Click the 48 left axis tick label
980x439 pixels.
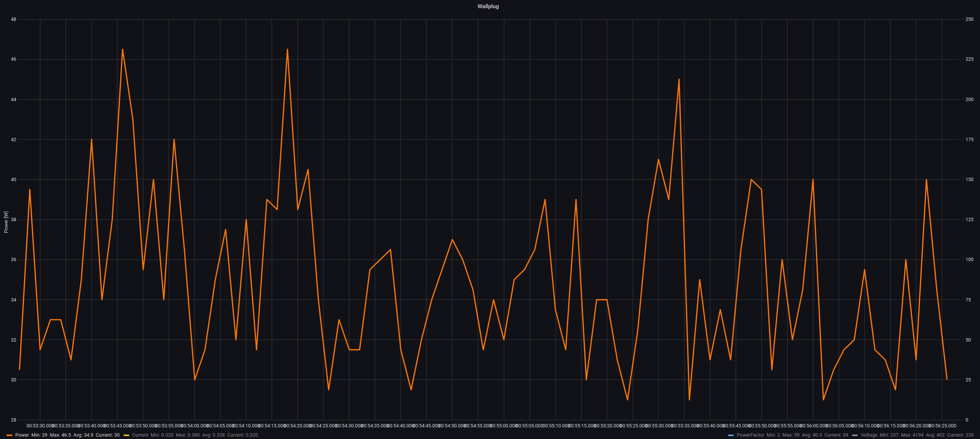(x=13, y=19)
